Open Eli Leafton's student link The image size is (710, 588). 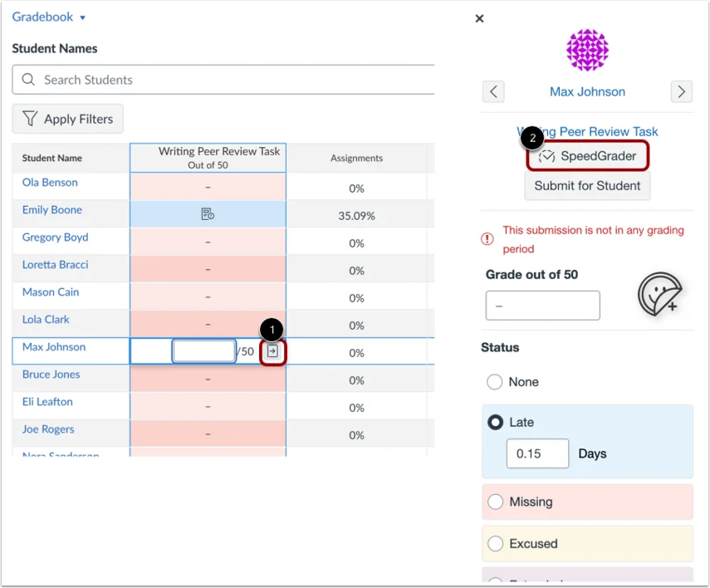click(47, 402)
